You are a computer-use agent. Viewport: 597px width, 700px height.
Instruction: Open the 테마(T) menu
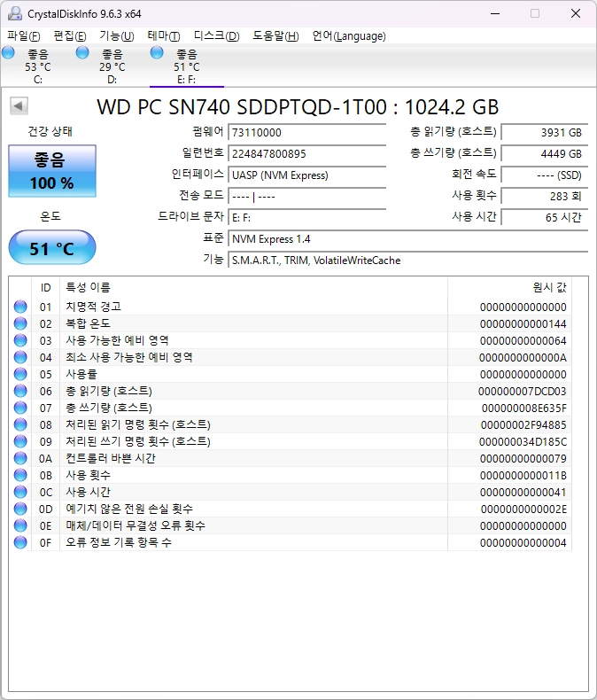click(164, 35)
